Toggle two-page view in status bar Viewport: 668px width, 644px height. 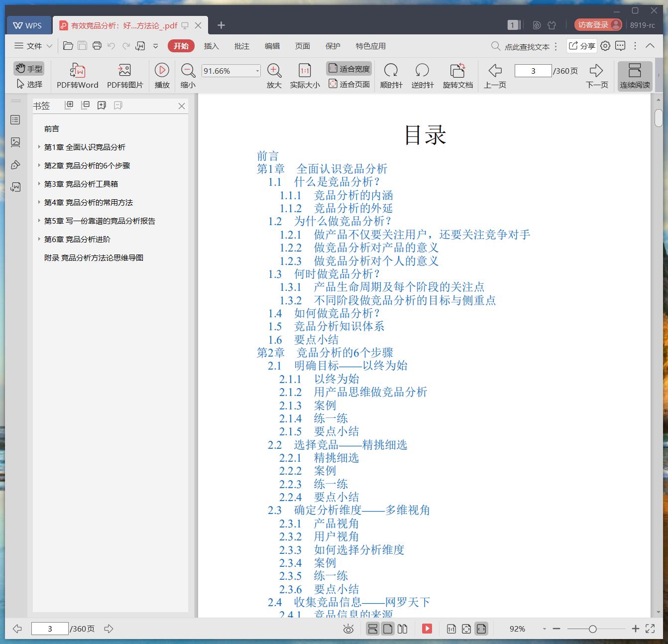click(403, 629)
